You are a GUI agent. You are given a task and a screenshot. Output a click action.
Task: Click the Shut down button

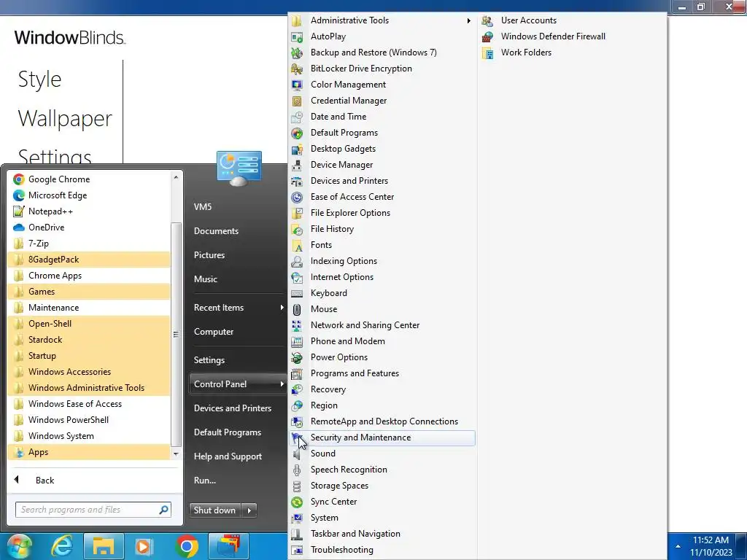coord(215,510)
